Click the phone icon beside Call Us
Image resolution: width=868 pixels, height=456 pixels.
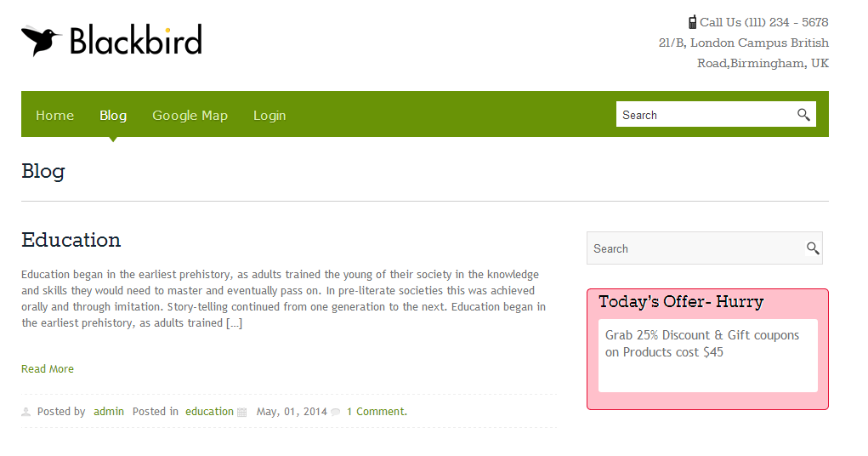point(692,22)
